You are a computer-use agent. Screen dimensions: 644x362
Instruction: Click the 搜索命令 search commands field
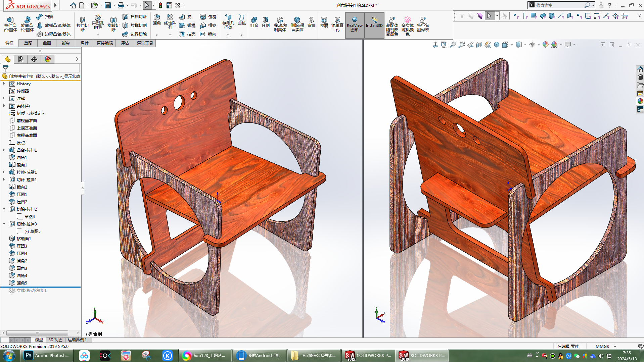pos(560,5)
